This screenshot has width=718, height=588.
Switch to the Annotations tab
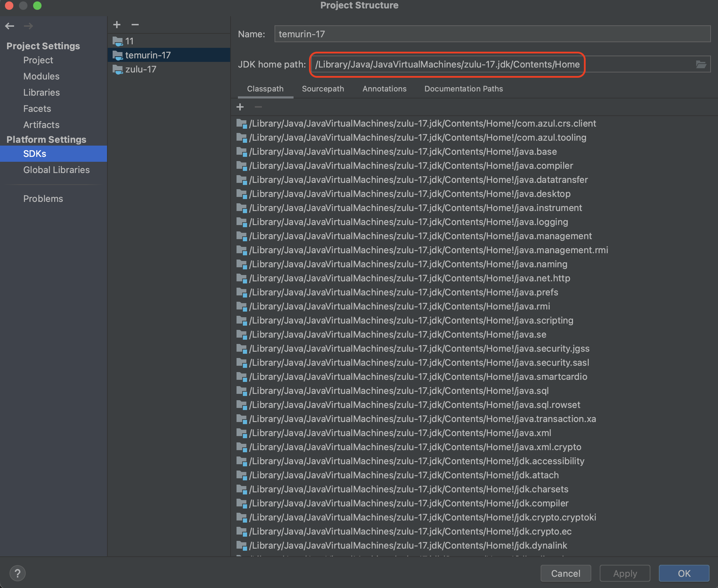coord(384,89)
